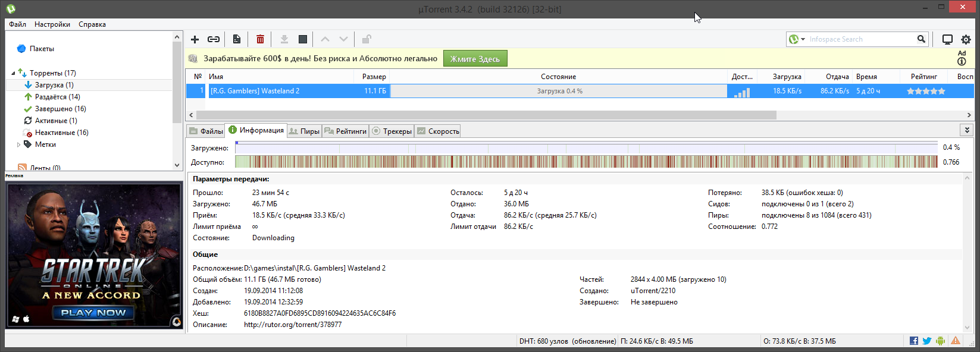Click Create New Torrent file icon
The width and height of the screenshot is (980, 352).
click(237, 39)
